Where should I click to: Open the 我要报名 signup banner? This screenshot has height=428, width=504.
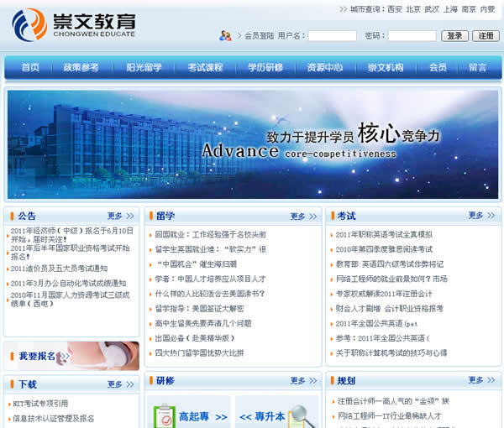point(71,356)
